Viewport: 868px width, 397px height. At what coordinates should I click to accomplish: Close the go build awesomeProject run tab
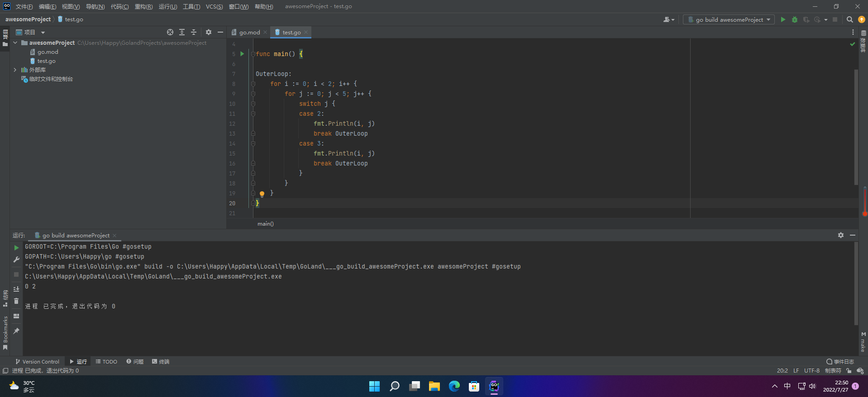click(x=114, y=236)
